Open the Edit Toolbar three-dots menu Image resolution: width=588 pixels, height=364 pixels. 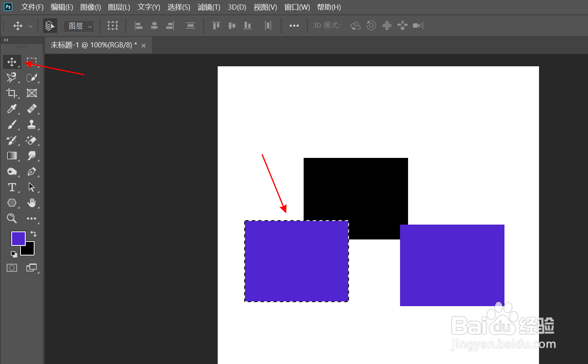pyautogui.click(x=32, y=219)
